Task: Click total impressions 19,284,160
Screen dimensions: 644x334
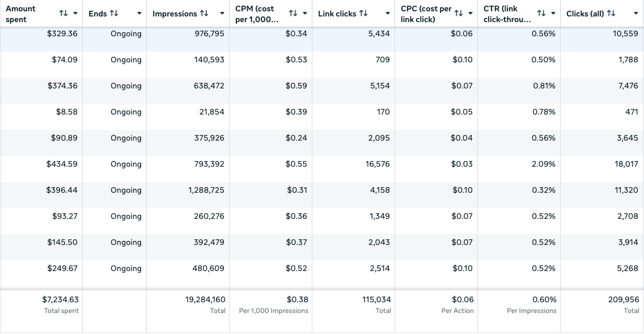Action: pos(205,299)
